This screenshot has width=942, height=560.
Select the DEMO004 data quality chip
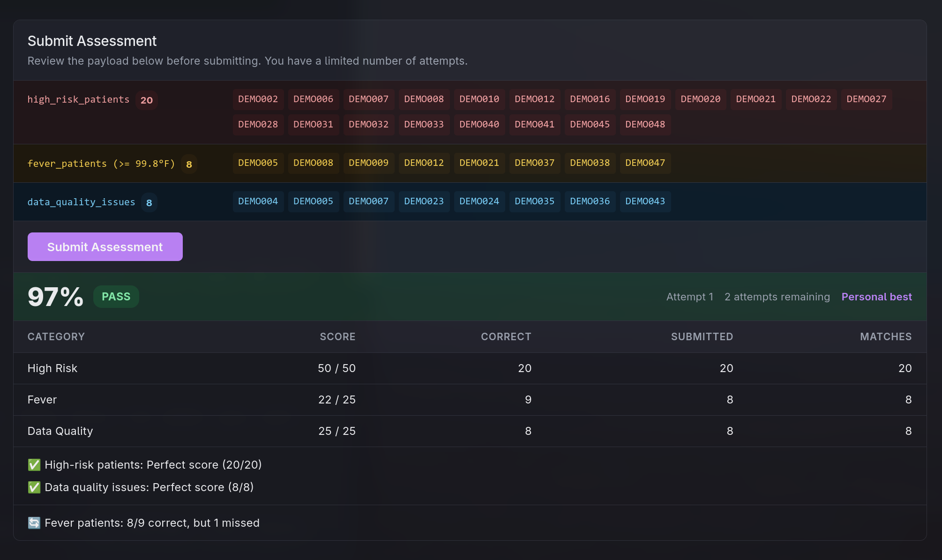[258, 202]
